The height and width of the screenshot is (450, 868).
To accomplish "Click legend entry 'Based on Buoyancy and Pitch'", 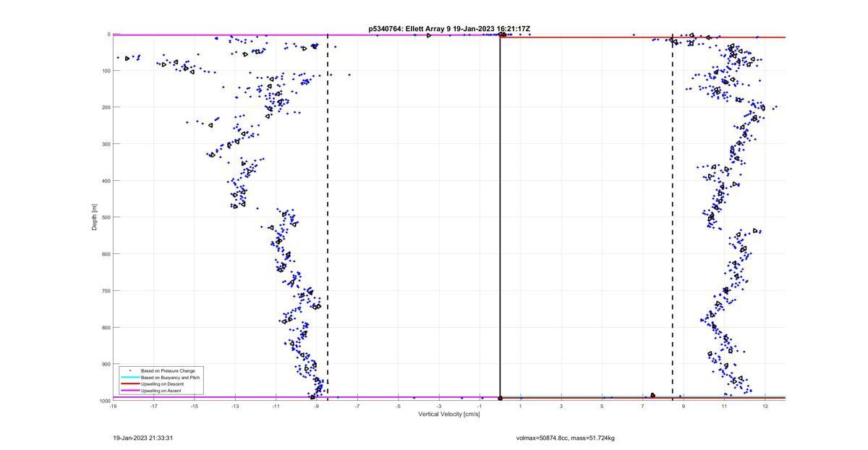I will 171,378.
